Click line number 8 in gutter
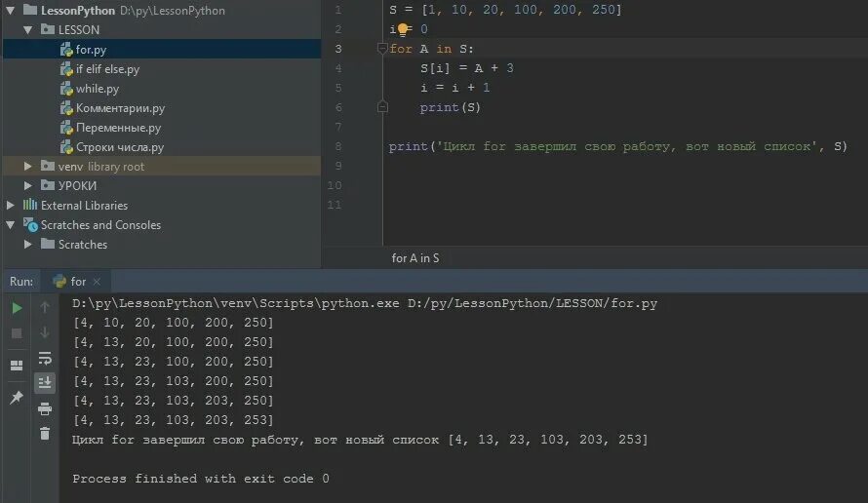This screenshot has width=868, height=503. click(x=338, y=146)
